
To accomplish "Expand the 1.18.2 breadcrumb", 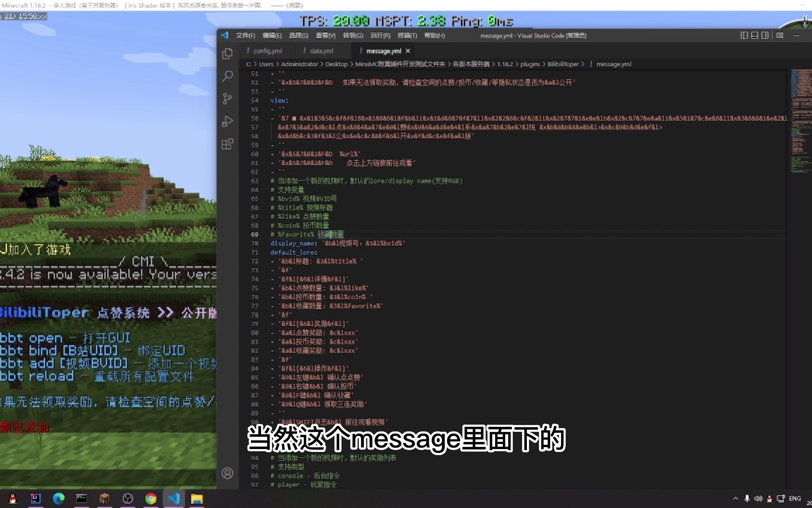I will tap(505, 64).
